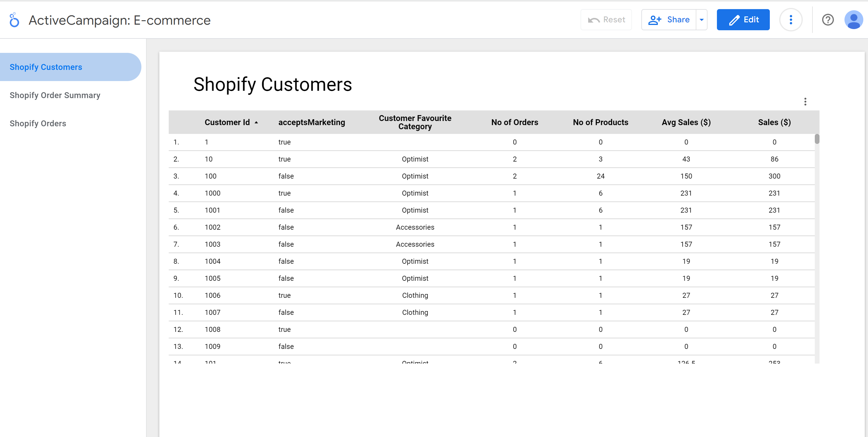Screen dimensions: 868x437
Task: Open the help question mark icon
Action: click(x=827, y=20)
